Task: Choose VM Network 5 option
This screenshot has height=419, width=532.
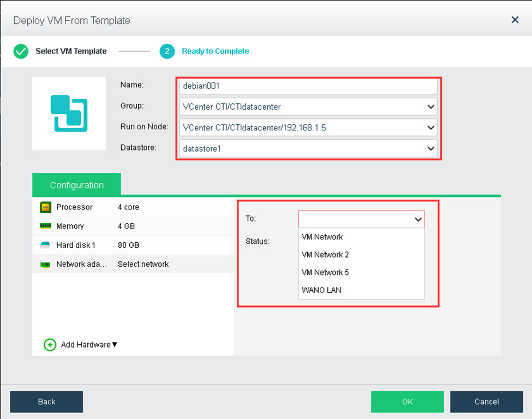Action: 361,272
